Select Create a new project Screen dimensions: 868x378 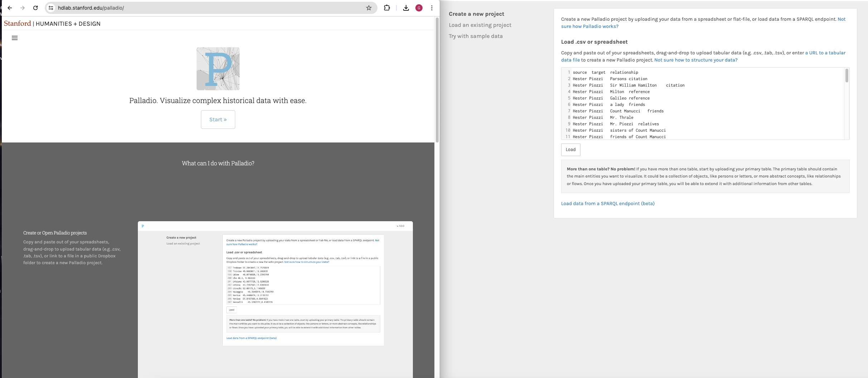point(477,14)
